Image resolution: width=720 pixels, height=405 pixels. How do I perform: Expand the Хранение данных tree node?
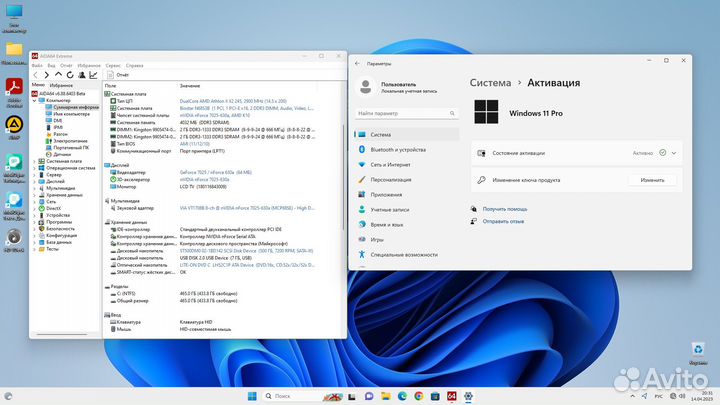pyautogui.click(x=34, y=195)
